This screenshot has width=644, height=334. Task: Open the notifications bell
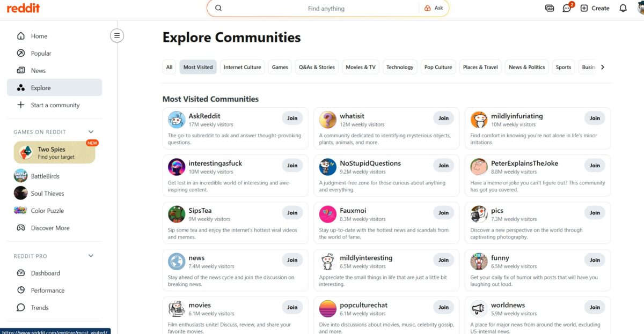tap(623, 8)
